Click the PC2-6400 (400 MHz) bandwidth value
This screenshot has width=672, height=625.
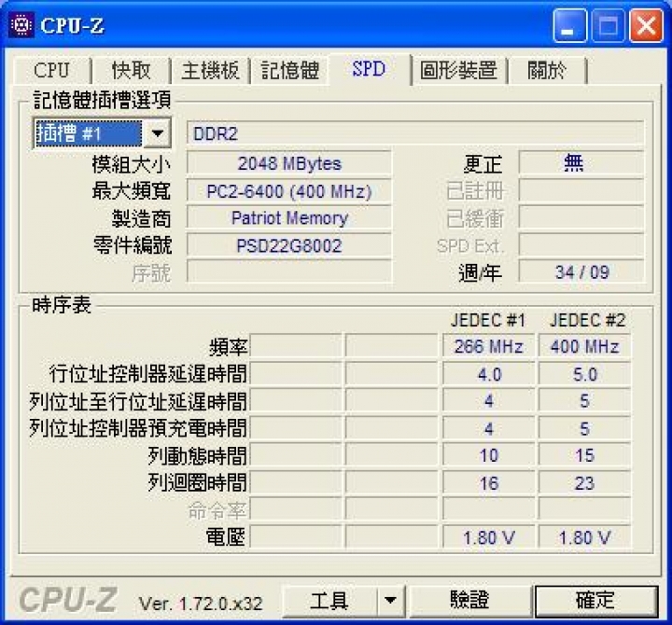click(x=289, y=191)
